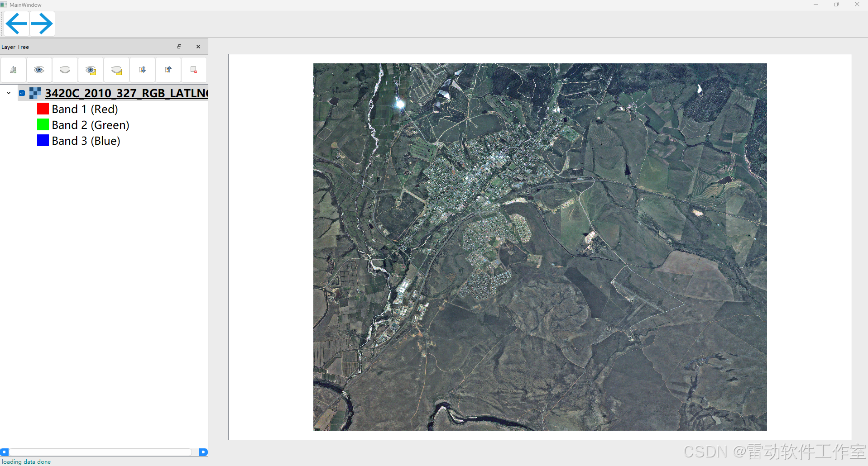Viewport: 868px width, 466px height.
Task: Click the MainWindow title text
Action: click(25, 5)
